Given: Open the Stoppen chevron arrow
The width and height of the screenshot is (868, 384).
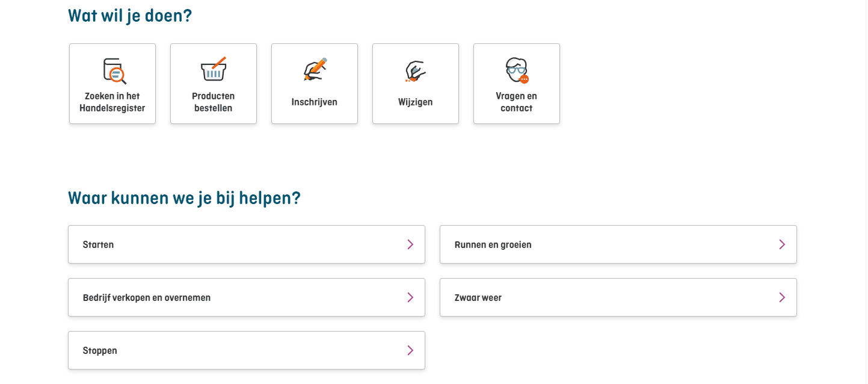Looking at the screenshot, I should pos(410,350).
